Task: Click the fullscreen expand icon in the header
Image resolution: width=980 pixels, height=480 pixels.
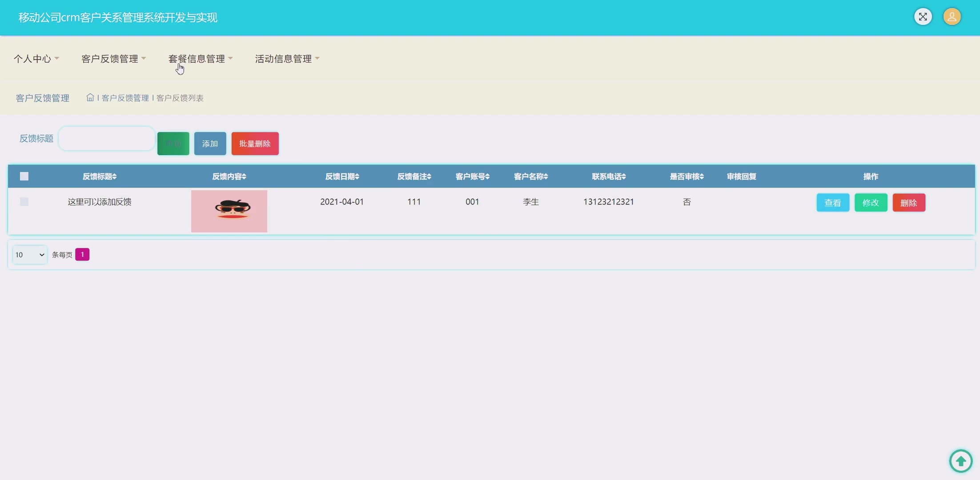Action: pyautogui.click(x=923, y=16)
